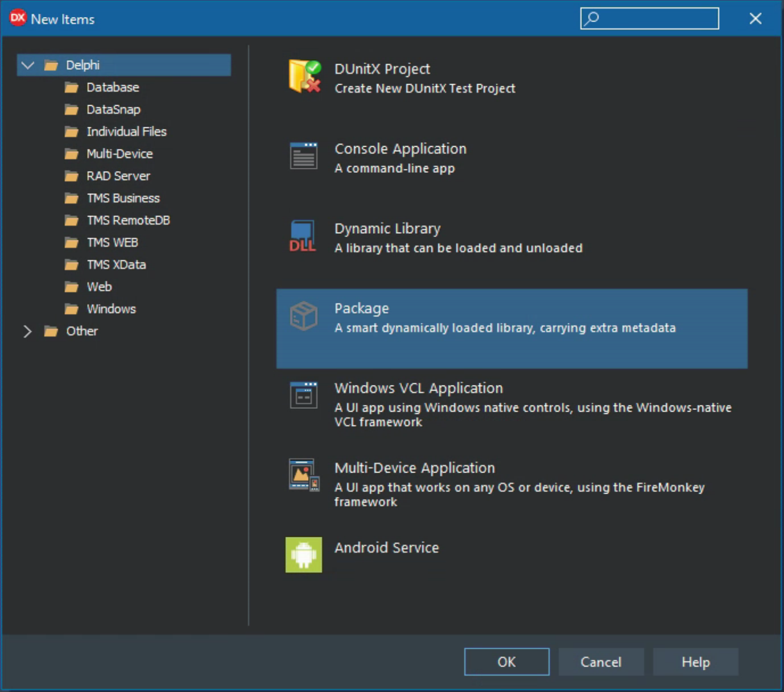Choose the TMS WEB category
The width and height of the screenshot is (784, 692).
[112, 243]
